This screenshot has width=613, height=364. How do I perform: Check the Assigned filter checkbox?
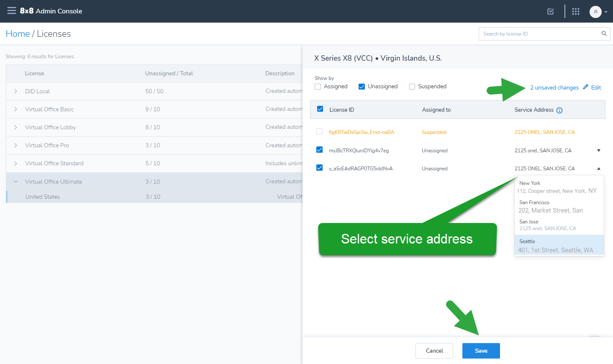318,87
